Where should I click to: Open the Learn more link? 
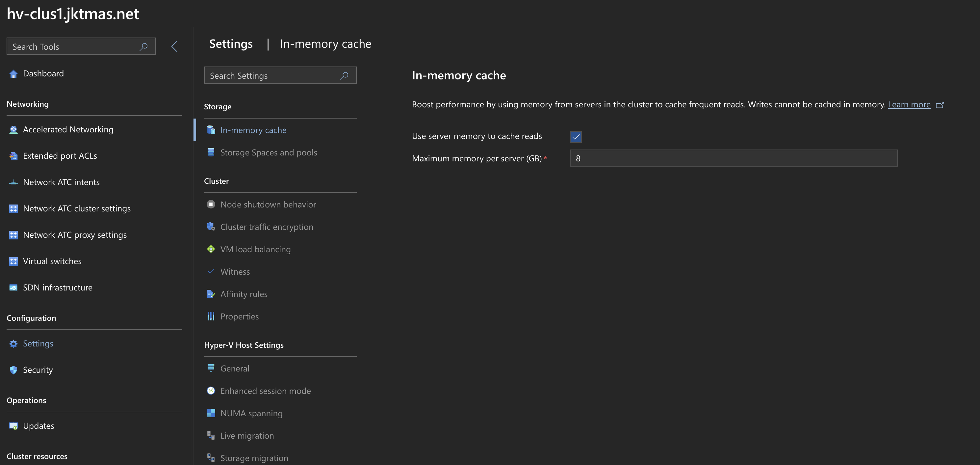[x=909, y=105]
